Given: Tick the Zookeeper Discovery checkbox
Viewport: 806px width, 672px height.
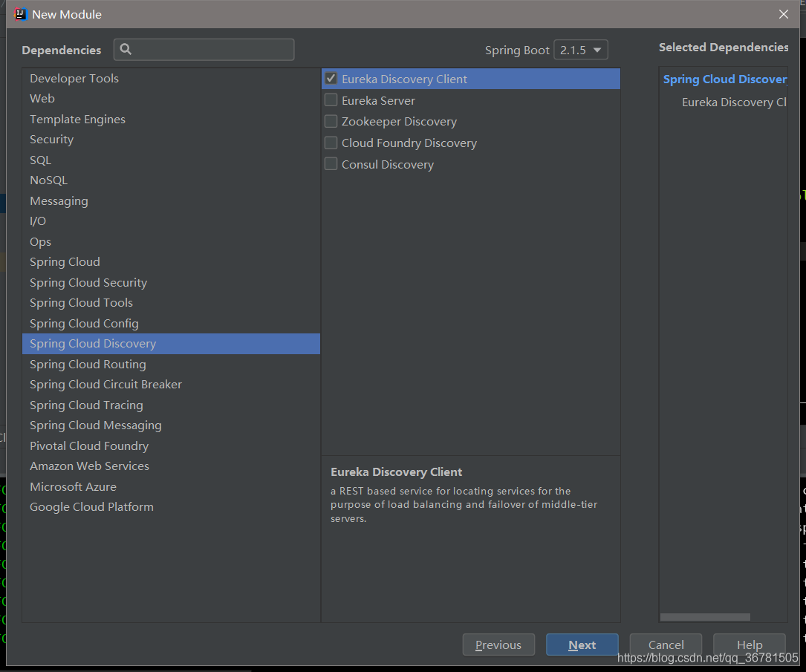Looking at the screenshot, I should (331, 121).
